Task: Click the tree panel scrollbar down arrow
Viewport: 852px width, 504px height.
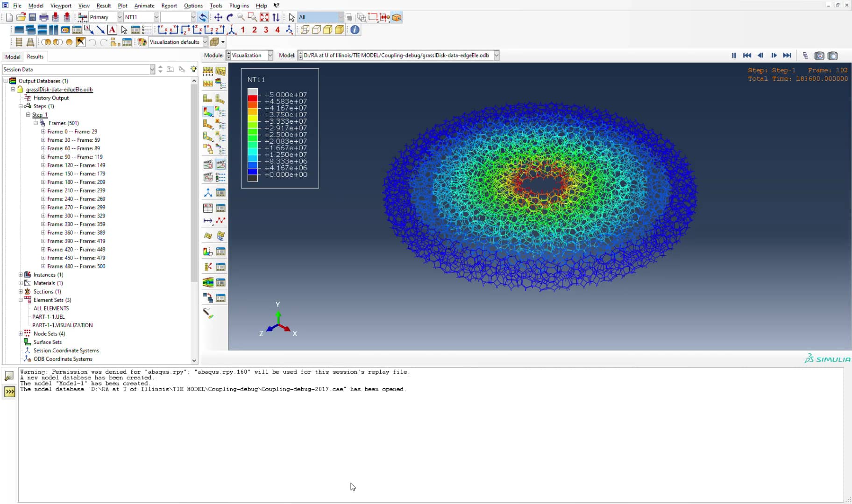Action: point(194,360)
